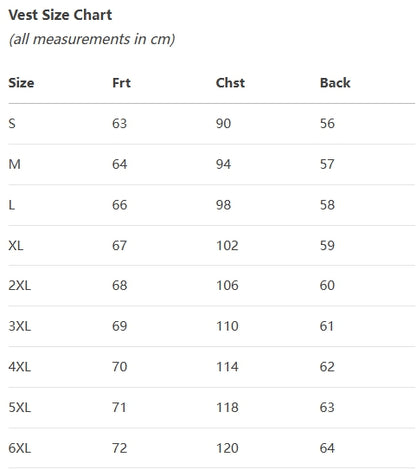416x470 pixels.
Task: Select the 3XL size row label
Action: click(20, 326)
